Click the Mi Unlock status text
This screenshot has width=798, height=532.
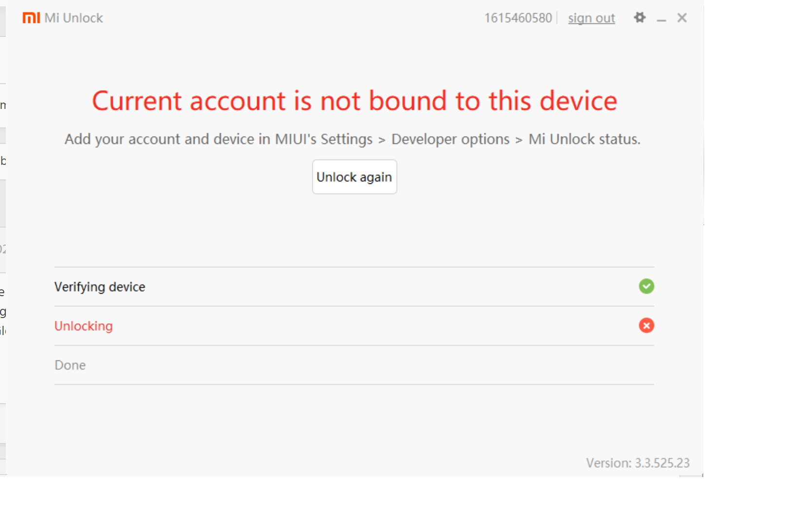(x=584, y=140)
